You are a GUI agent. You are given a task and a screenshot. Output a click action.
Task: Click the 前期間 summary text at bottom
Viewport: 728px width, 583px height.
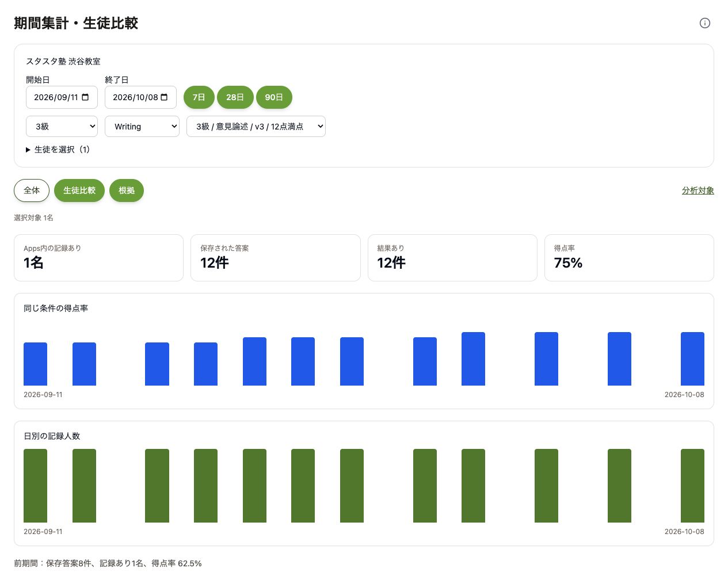[x=108, y=563]
